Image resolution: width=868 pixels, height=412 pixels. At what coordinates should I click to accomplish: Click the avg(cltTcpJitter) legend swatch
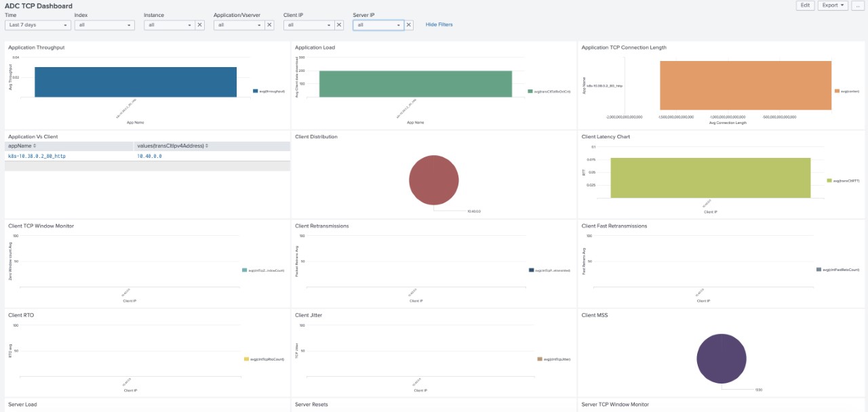point(540,359)
